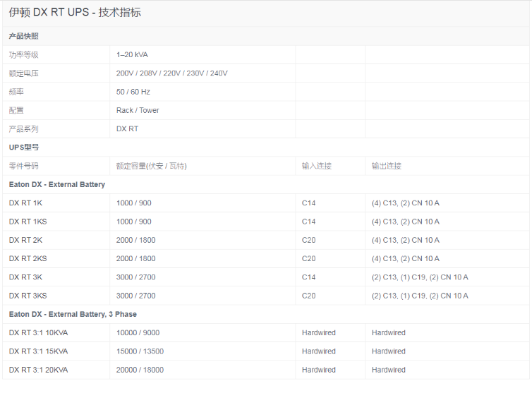This screenshot has width=532, height=393.
Task: Select the Rack / Tower configuration cell
Action: point(138,110)
